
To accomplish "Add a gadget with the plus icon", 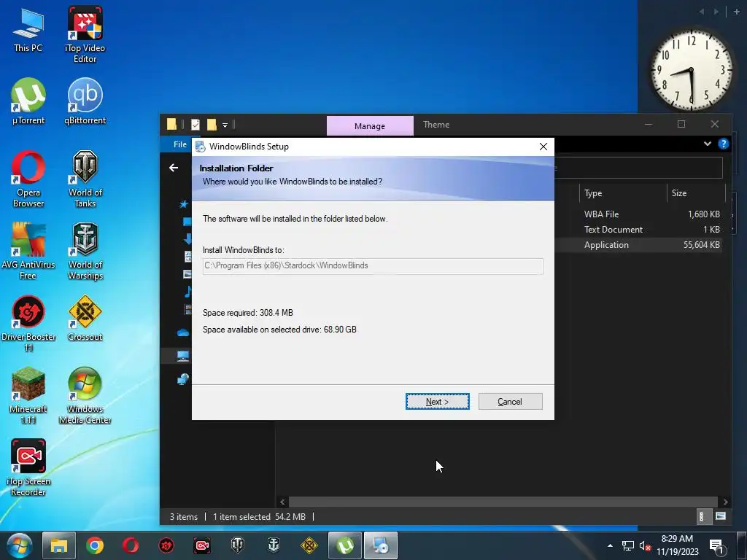I will pos(737,12).
